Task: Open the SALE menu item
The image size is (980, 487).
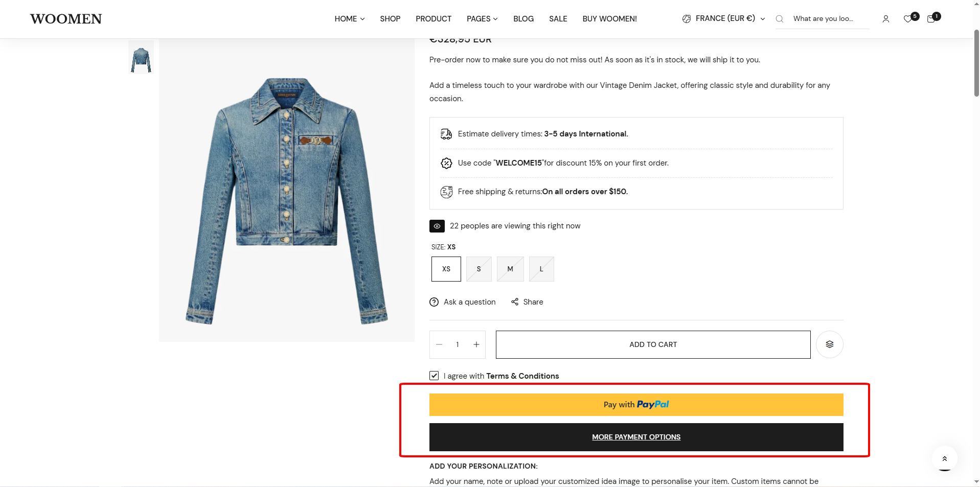Action: [558, 19]
